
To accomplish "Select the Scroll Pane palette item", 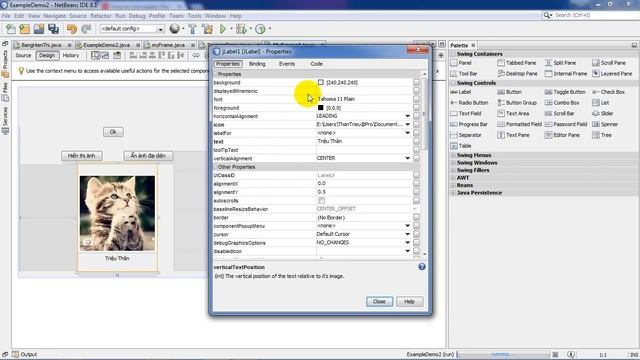I will pos(609,63).
